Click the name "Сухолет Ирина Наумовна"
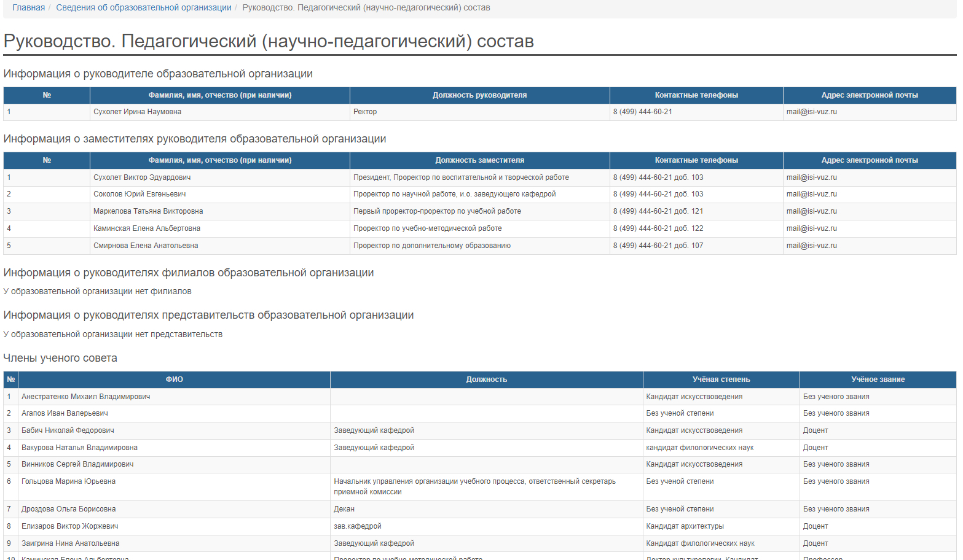Viewport: 963px width, 560px height. (137, 112)
